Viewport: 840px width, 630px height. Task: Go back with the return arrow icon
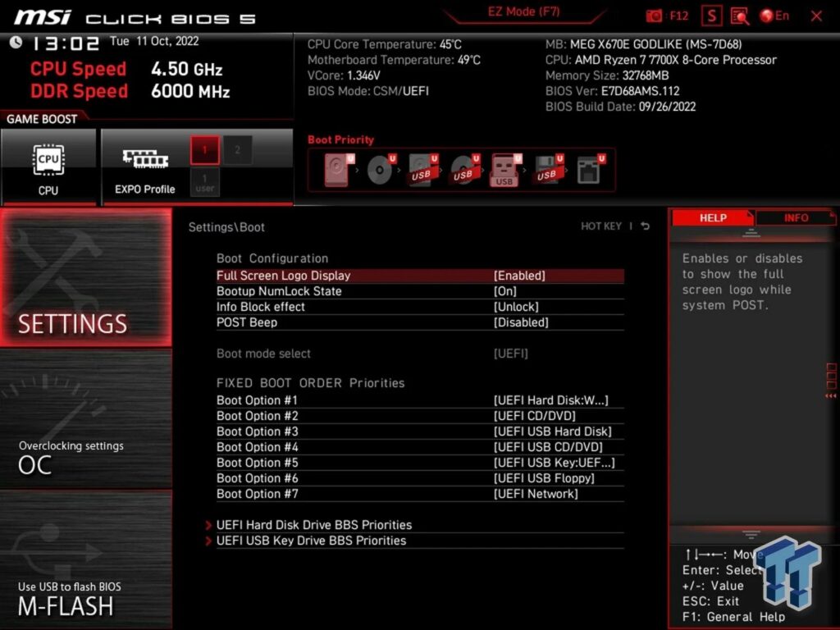coord(645,226)
